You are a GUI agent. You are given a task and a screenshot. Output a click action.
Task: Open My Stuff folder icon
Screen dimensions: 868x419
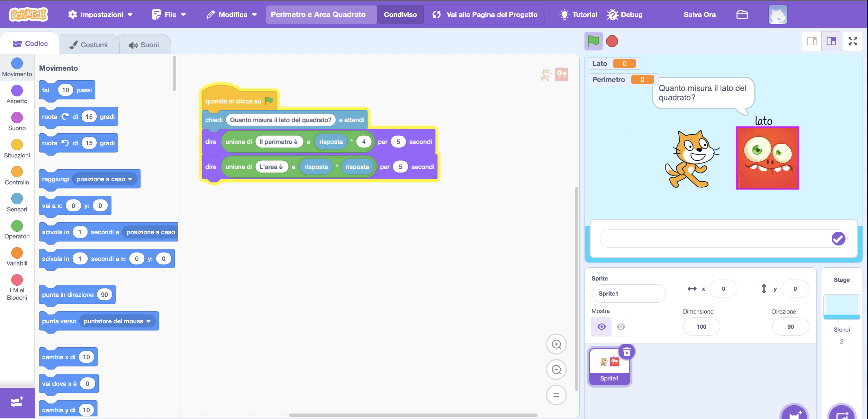(x=742, y=14)
